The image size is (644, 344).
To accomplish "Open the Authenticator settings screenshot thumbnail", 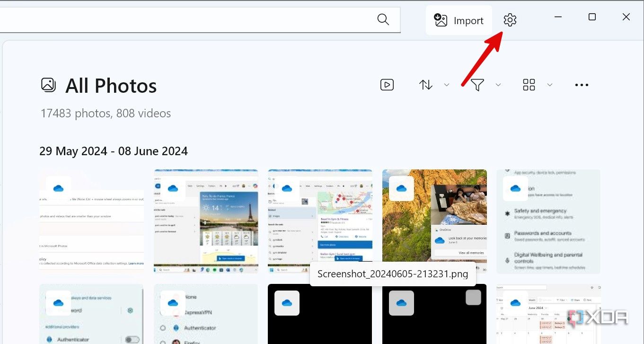I will [91, 314].
